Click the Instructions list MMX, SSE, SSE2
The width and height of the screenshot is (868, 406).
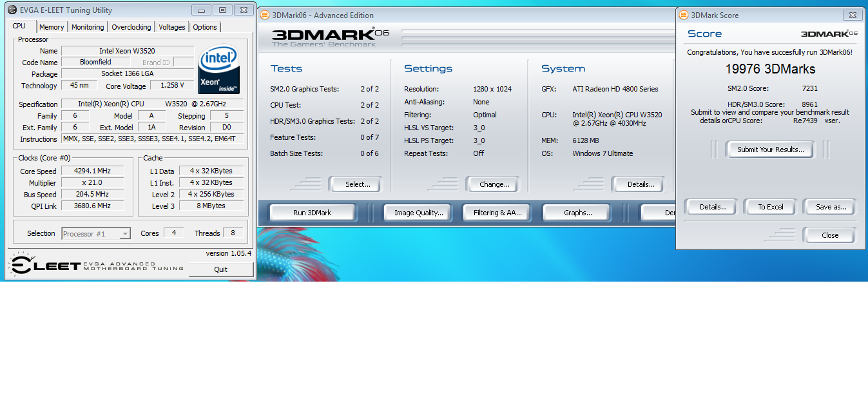[152, 139]
